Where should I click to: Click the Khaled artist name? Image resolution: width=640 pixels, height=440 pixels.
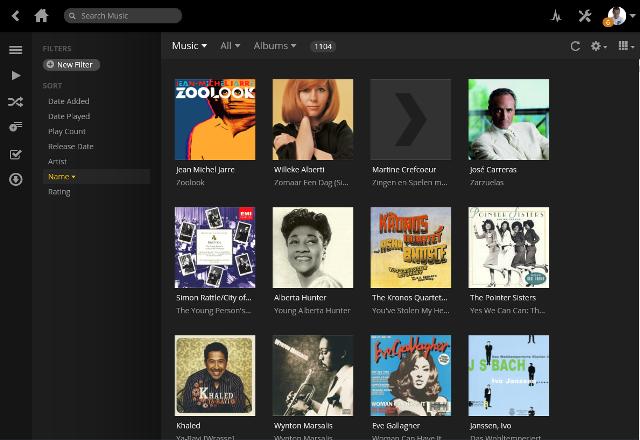[x=188, y=426]
